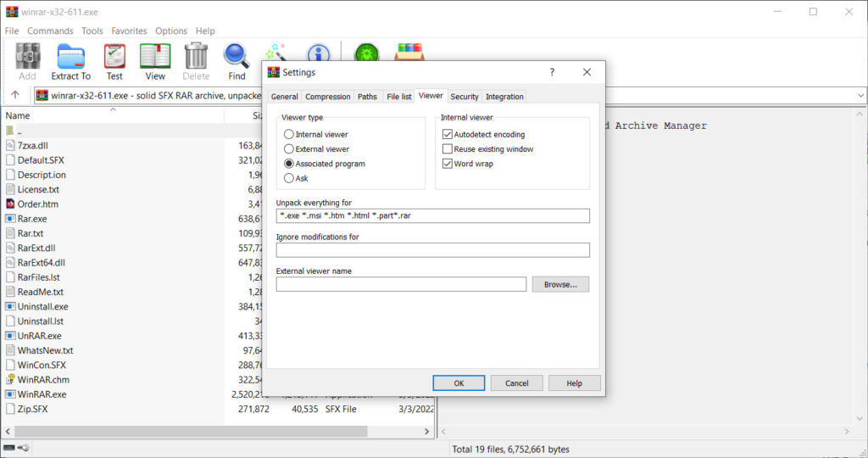Confirm settings with OK button

click(459, 383)
